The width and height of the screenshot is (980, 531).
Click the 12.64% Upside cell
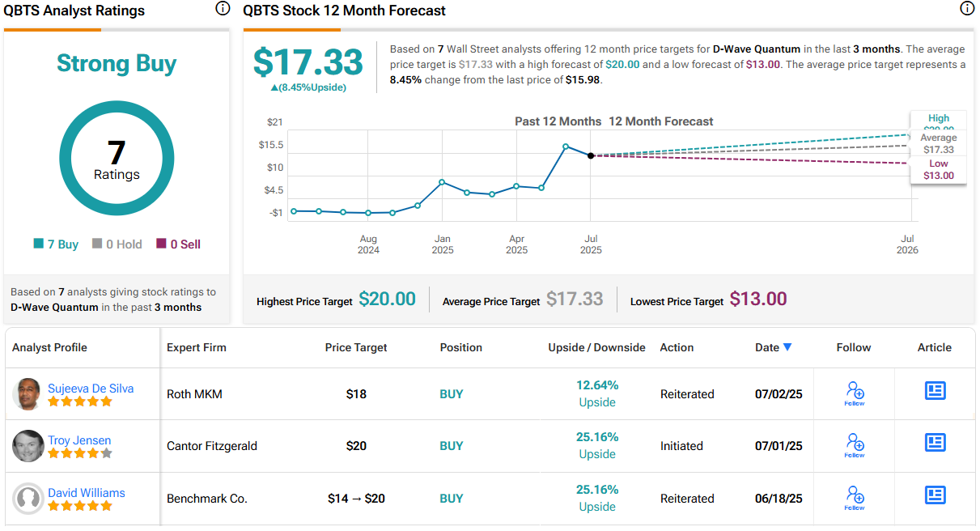[x=597, y=393]
